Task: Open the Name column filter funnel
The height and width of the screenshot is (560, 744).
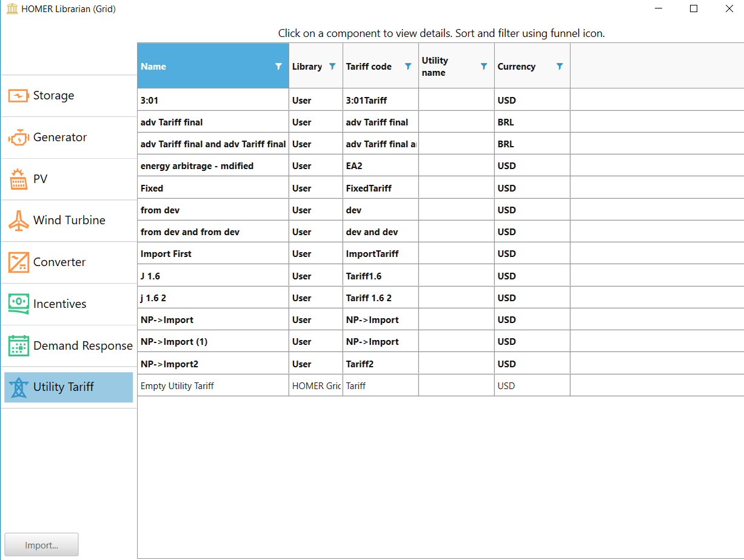Action: (278, 67)
